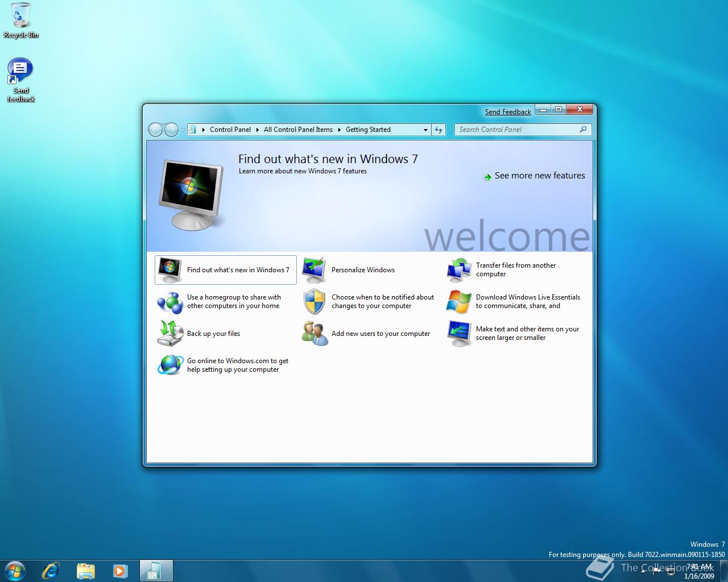This screenshot has height=582, width=728.
Task: Select Find out what's new in Windows 7 item
Action: pyautogui.click(x=226, y=270)
